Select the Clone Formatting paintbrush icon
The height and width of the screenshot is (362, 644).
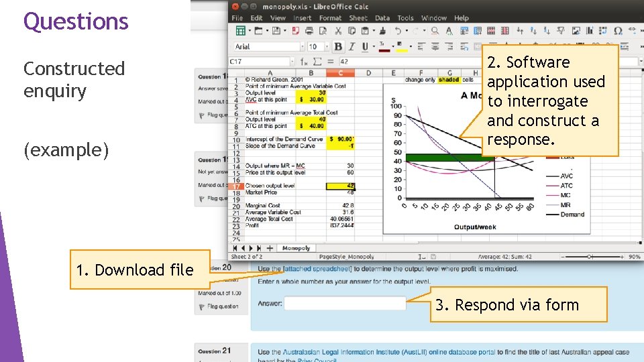tap(383, 31)
